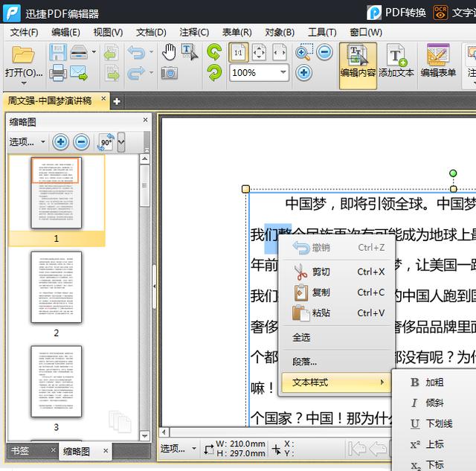The height and width of the screenshot is (471, 476).
Task: Enlarge thumbnails with the plus icon
Action: click(60, 142)
